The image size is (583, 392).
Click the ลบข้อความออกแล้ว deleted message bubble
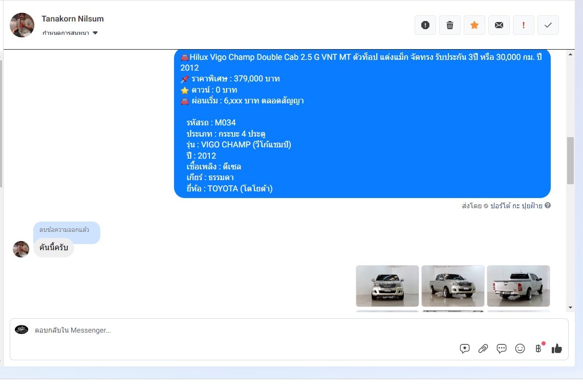[x=67, y=230]
